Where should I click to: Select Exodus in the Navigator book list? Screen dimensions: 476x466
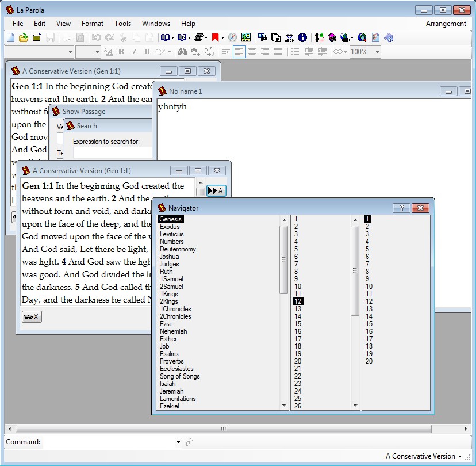(170, 227)
